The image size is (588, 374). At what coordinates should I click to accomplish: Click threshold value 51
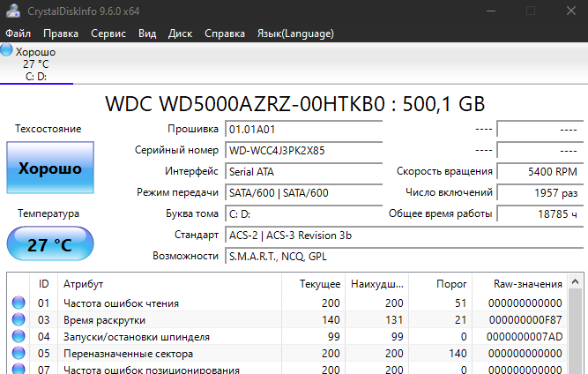click(460, 303)
